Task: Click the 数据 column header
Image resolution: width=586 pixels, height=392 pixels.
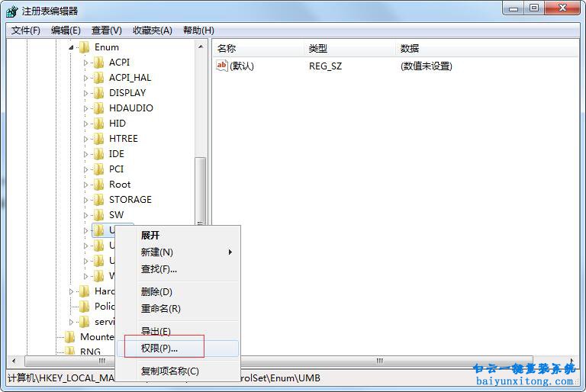Action: (x=487, y=48)
